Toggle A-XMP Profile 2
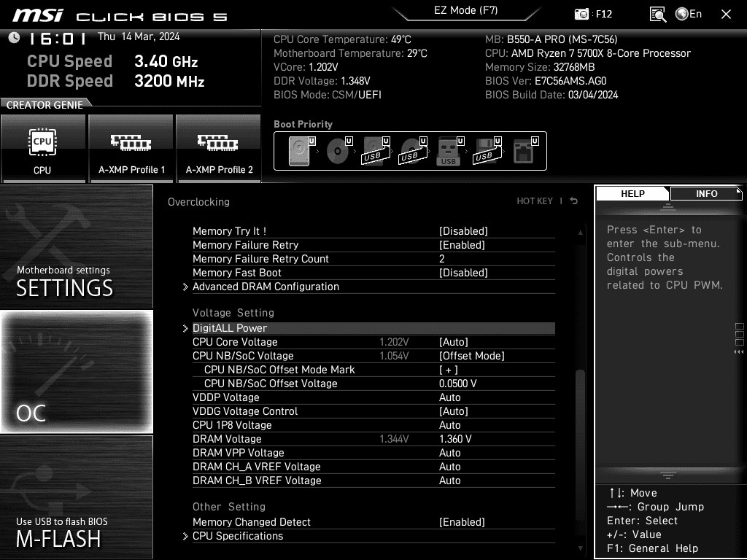747x560 pixels. click(x=219, y=148)
